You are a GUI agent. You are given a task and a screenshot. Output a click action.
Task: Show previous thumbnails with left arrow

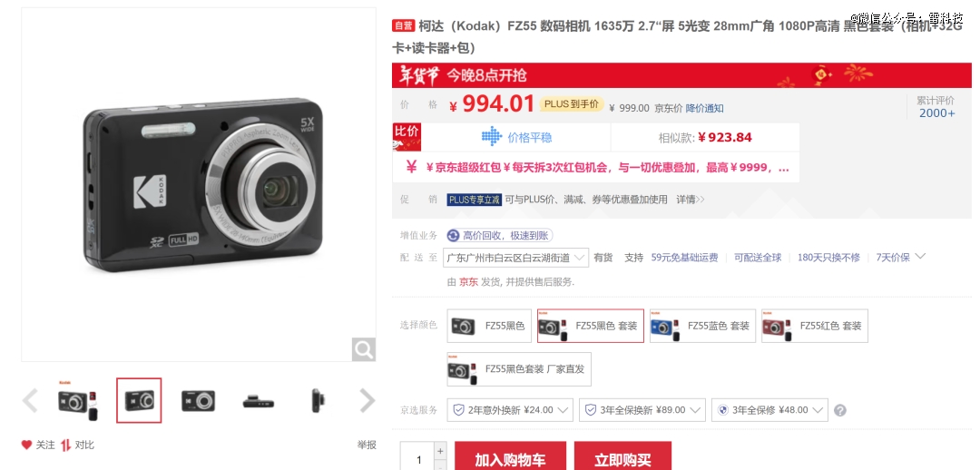(30, 401)
